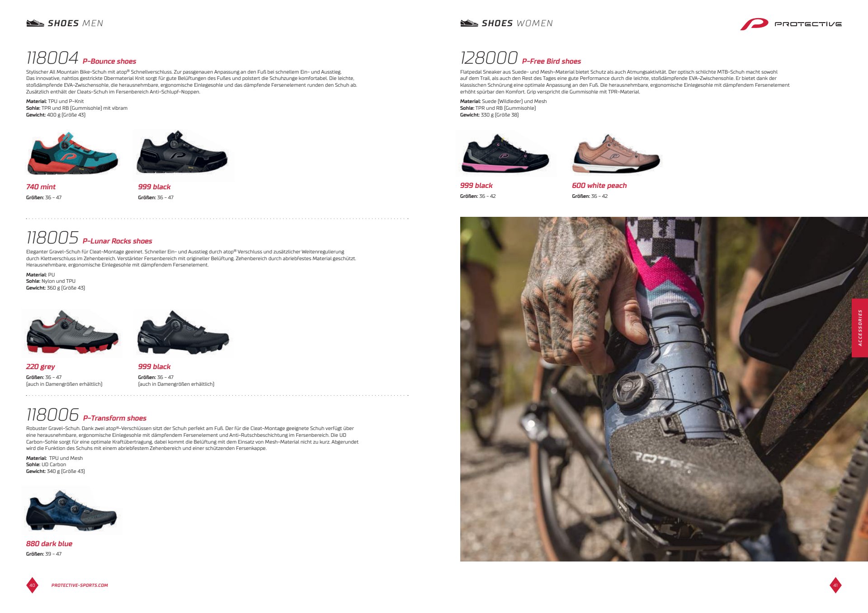Click the red diamond page 41 marker
The height and width of the screenshot is (613, 868).
[x=835, y=585]
